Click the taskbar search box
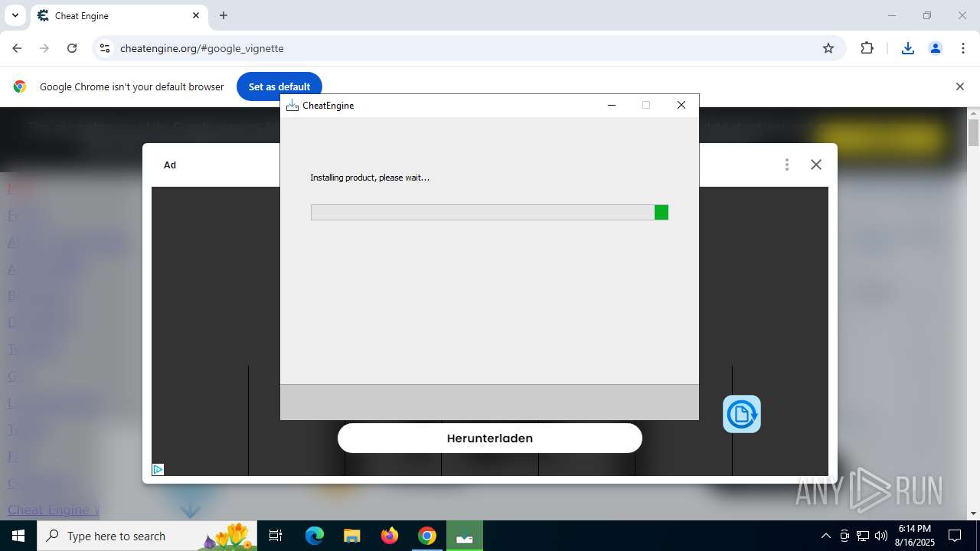This screenshot has width=980, height=551. click(x=147, y=536)
